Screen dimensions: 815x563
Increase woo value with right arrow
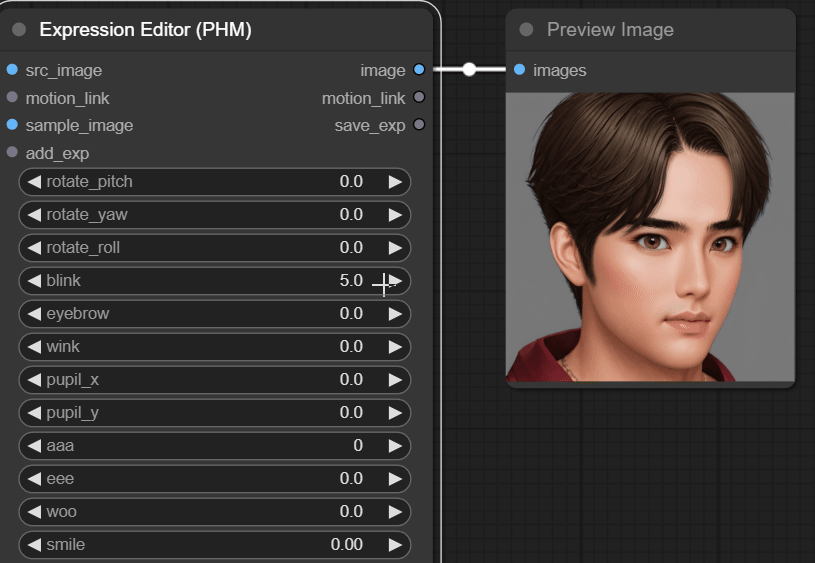395,512
